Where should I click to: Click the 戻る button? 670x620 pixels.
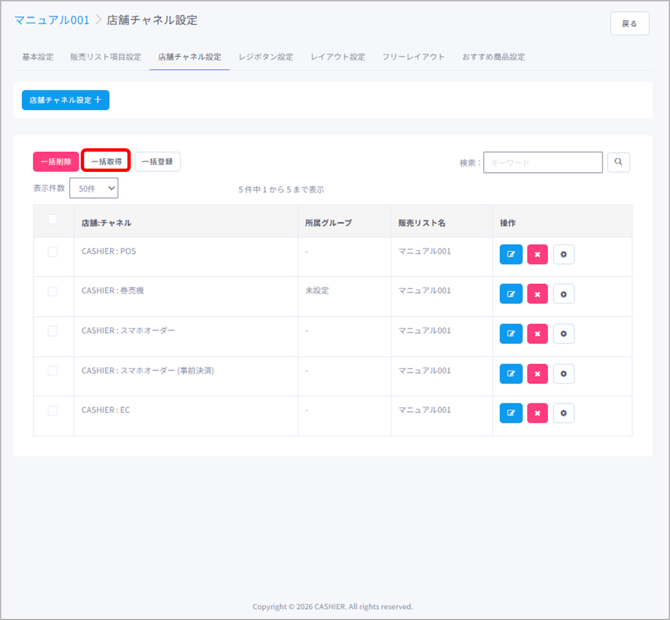(x=629, y=24)
